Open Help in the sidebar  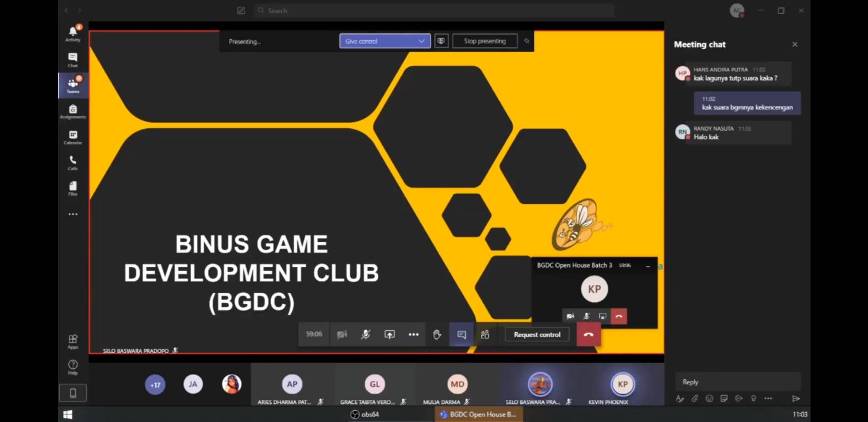pos(73,367)
